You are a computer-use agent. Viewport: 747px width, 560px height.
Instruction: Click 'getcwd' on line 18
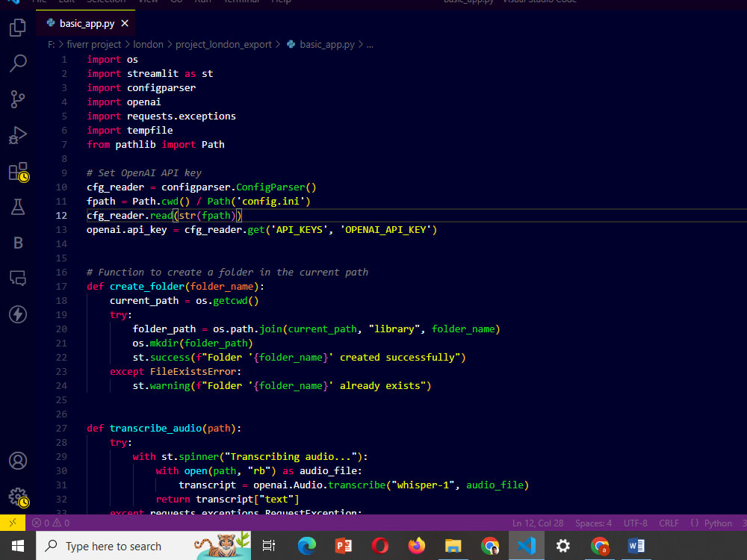[x=230, y=300]
